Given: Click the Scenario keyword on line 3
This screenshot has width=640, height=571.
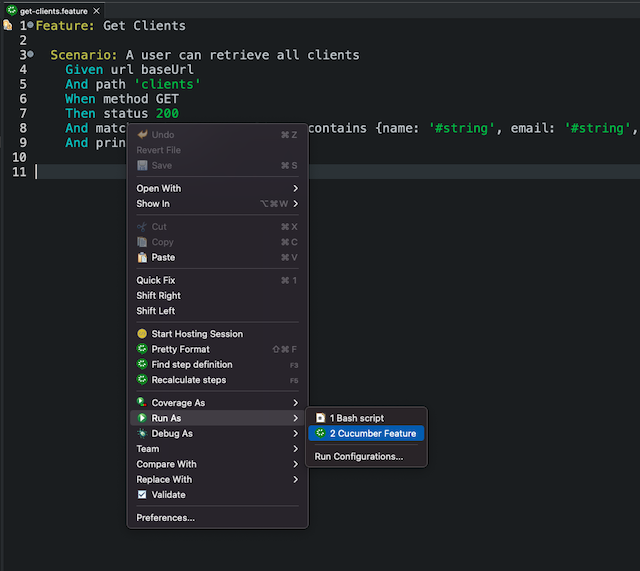Looking at the screenshot, I should [x=84, y=55].
